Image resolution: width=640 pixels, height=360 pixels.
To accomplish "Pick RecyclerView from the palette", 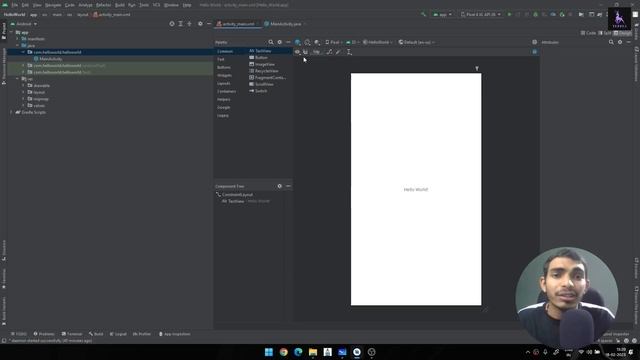I will tap(264, 71).
